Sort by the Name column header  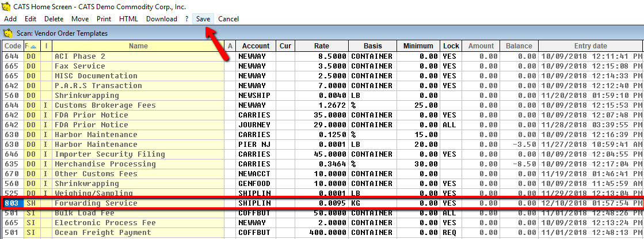tap(138, 46)
